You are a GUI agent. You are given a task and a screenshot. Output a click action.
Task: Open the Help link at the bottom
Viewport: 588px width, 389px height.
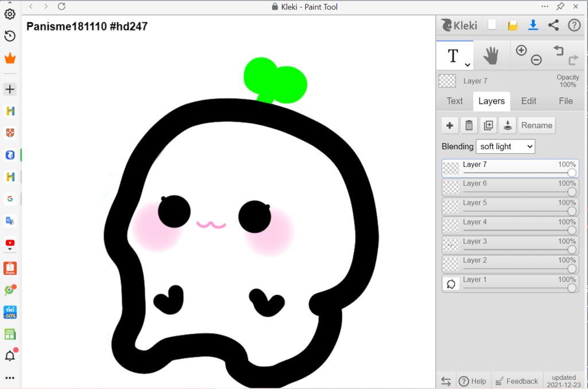tap(473, 381)
